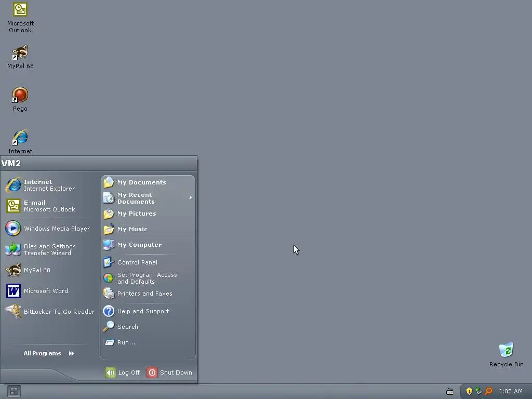Click the My Music folder icon

tap(109, 229)
